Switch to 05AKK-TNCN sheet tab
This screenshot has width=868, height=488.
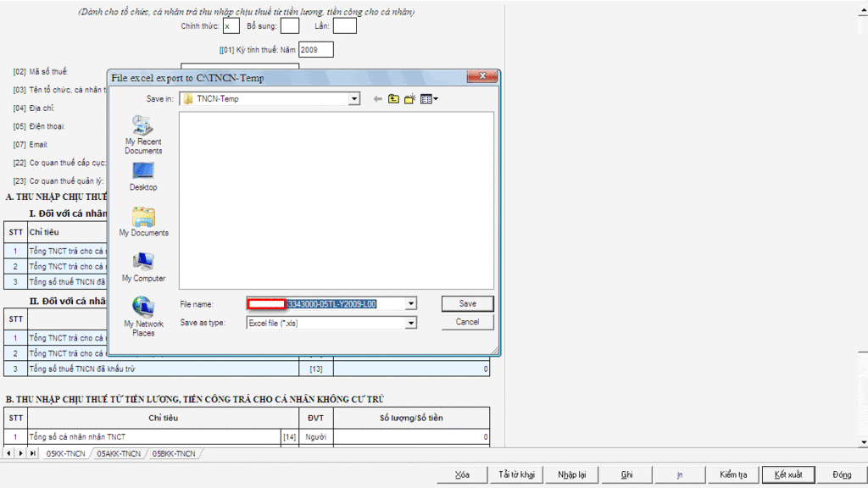tap(119, 454)
